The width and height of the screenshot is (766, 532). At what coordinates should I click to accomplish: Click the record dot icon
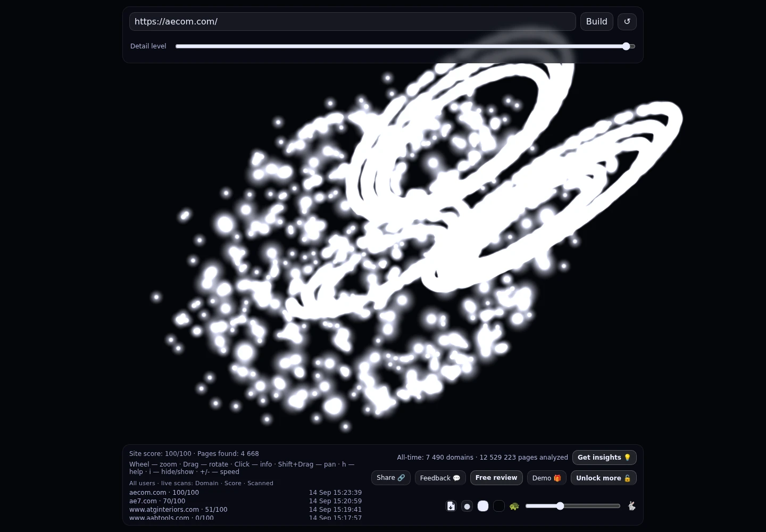tap(467, 506)
